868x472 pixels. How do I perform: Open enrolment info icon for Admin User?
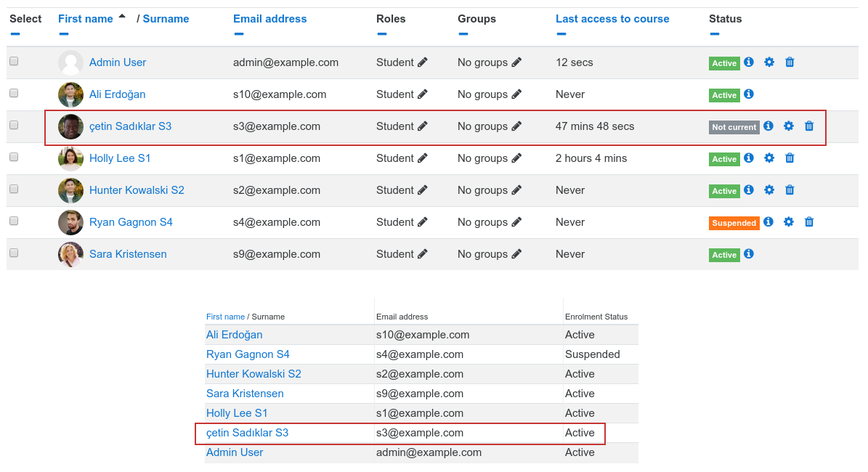pos(749,62)
